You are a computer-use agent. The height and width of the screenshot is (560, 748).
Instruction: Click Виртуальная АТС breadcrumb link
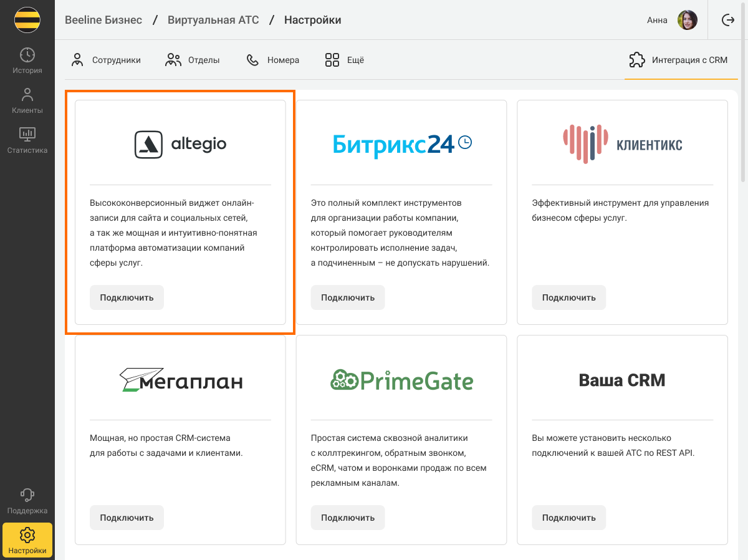pos(213,20)
